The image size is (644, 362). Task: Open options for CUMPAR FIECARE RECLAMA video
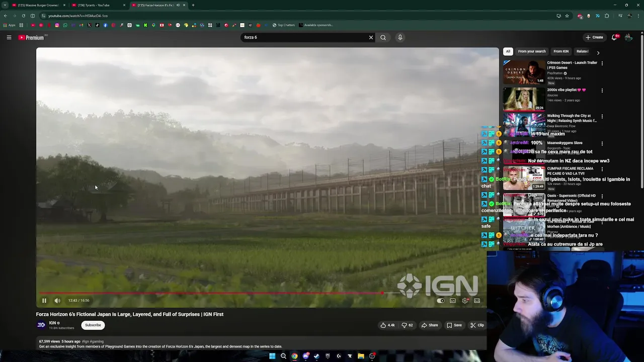click(602, 170)
